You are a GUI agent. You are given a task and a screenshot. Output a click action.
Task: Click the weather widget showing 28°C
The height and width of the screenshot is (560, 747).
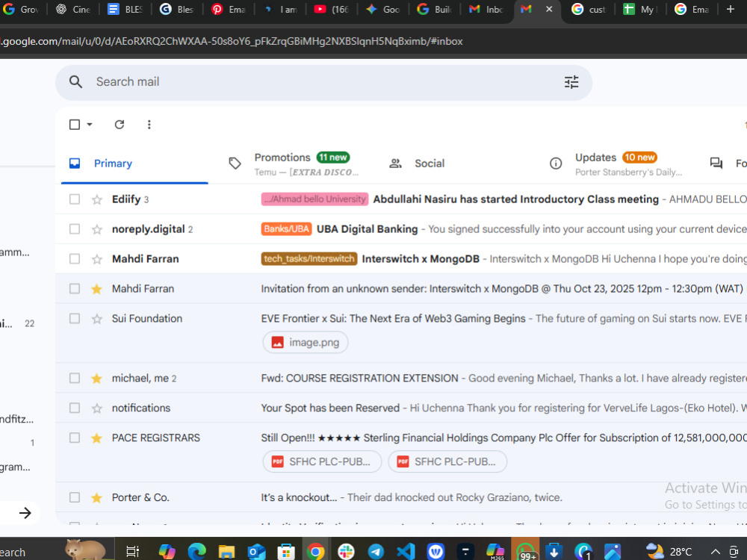click(x=669, y=552)
